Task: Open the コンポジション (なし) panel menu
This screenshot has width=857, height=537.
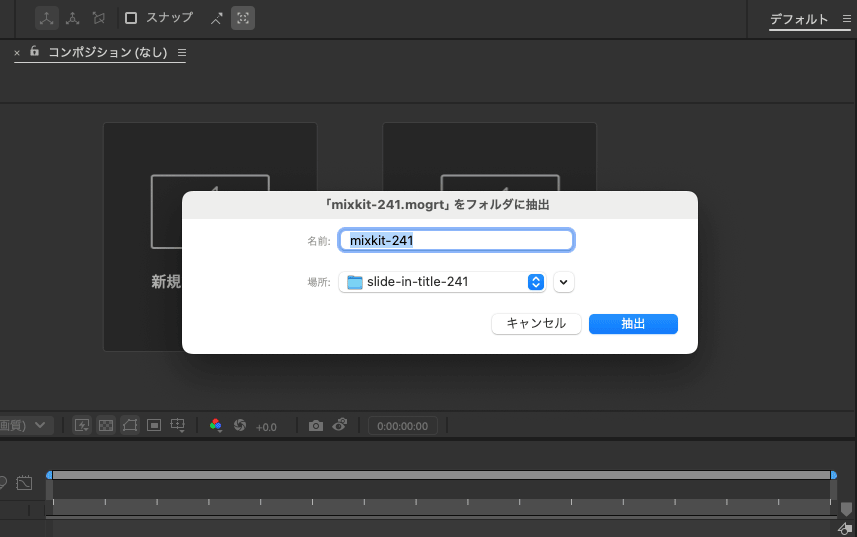Action: click(181, 52)
